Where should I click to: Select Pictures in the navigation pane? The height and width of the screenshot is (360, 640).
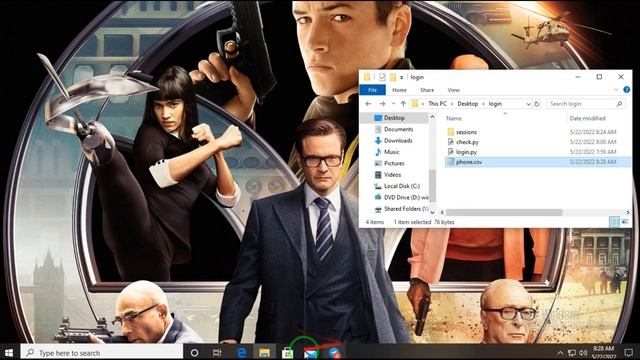[394, 163]
